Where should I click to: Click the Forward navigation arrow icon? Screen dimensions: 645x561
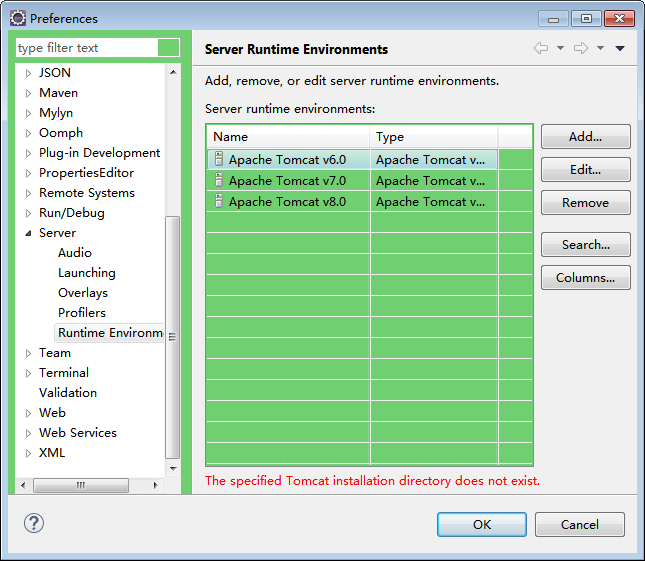click(581, 48)
